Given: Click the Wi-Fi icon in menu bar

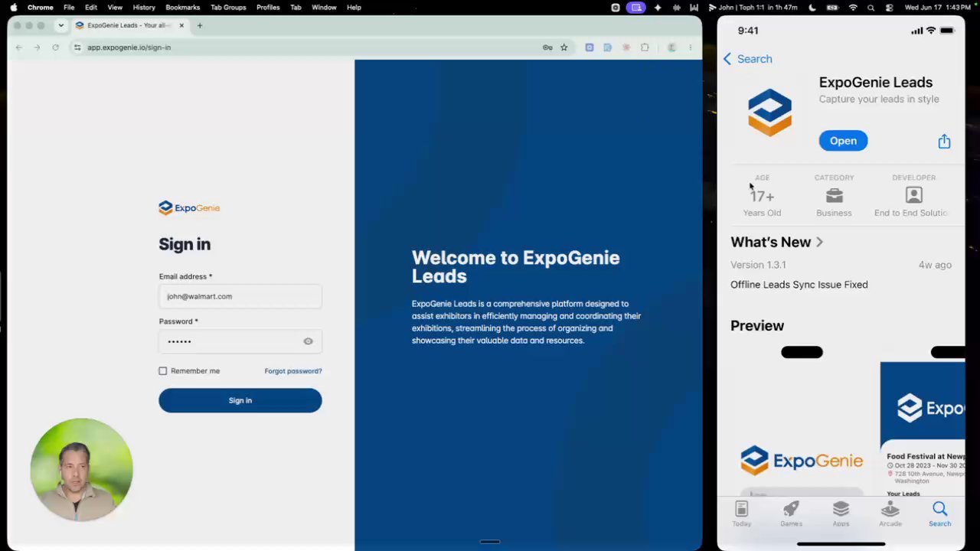Looking at the screenshot, I should 853,8.
